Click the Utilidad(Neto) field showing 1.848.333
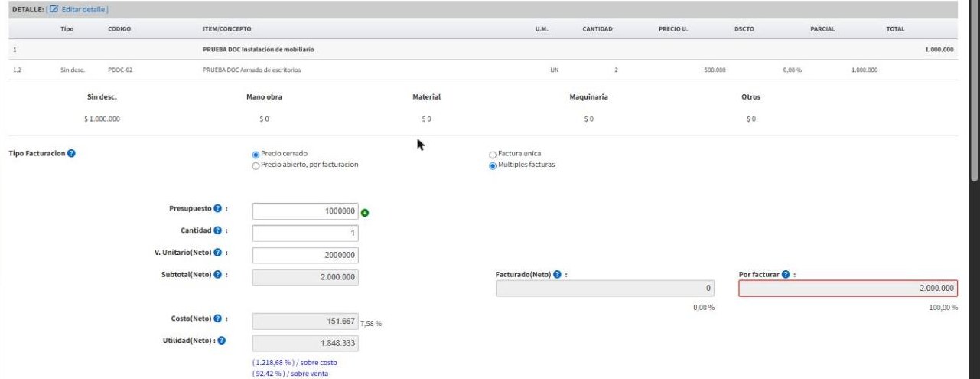 (305, 344)
